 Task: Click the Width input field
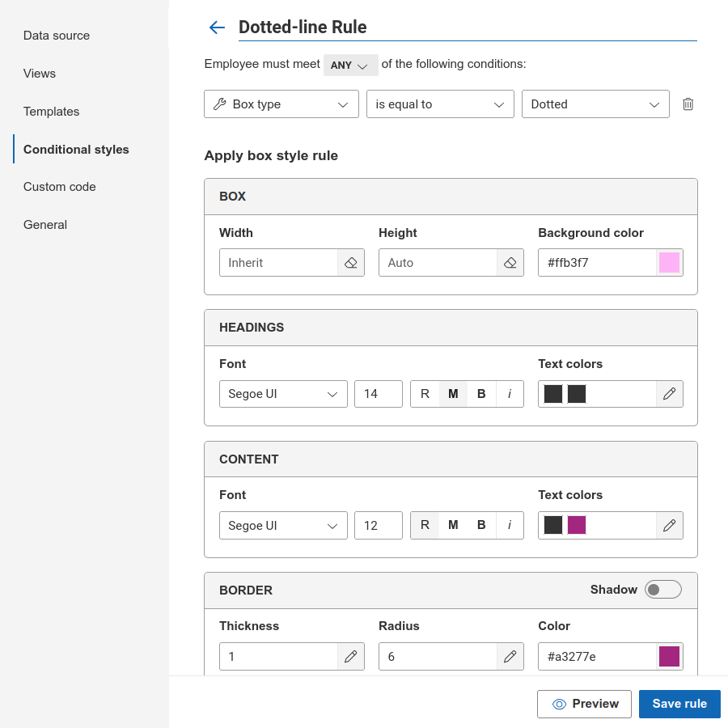pyautogui.click(x=278, y=263)
